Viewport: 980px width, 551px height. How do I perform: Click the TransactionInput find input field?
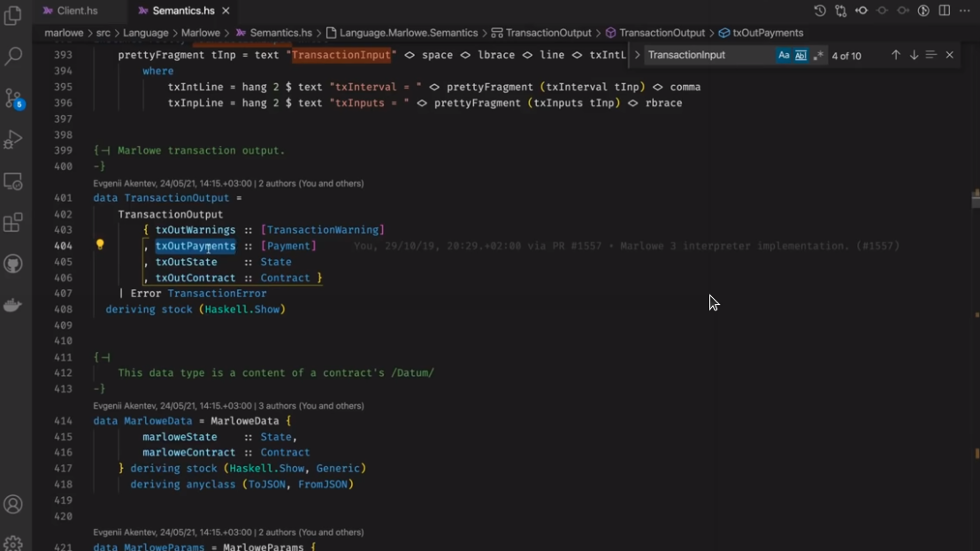click(708, 55)
